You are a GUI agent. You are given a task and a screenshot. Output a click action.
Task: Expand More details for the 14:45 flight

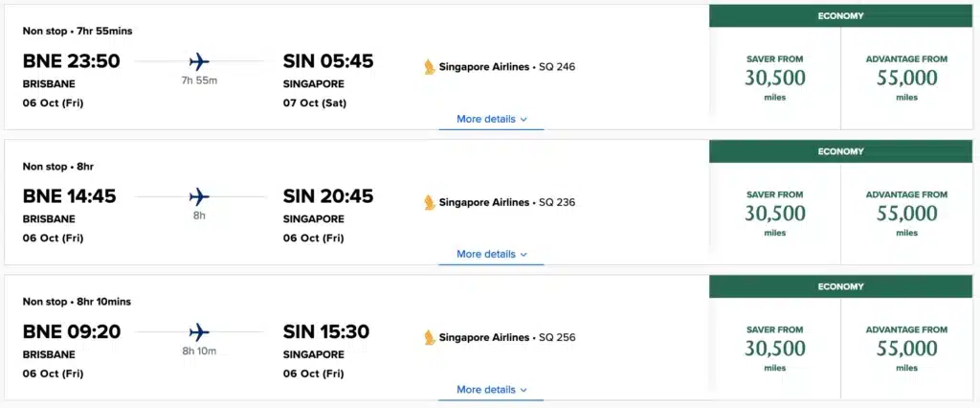492,254
